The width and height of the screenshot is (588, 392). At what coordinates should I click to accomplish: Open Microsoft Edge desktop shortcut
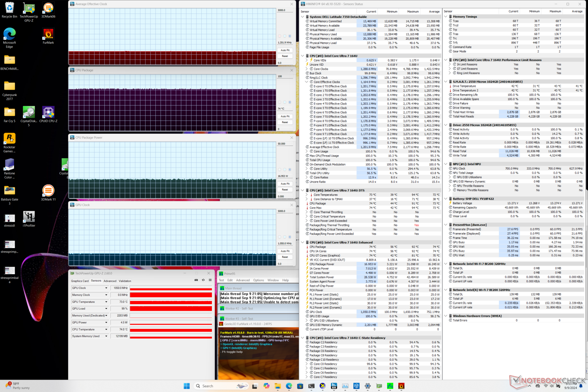click(9, 38)
